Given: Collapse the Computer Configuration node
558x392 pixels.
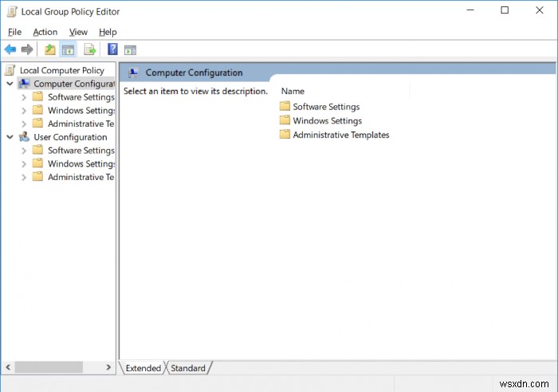Looking at the screenshot, I should 10,84.
